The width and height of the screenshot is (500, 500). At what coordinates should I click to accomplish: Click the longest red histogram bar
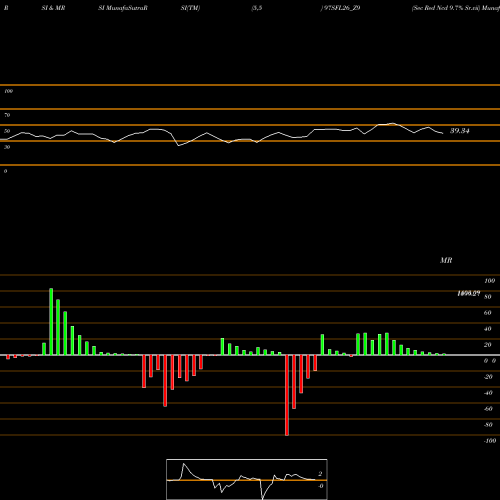pyautogui.click(x=287, y=395)
